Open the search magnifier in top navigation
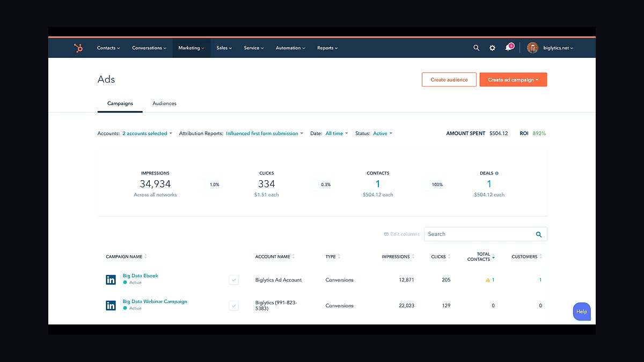644x362 pixels. pos(476,48)
